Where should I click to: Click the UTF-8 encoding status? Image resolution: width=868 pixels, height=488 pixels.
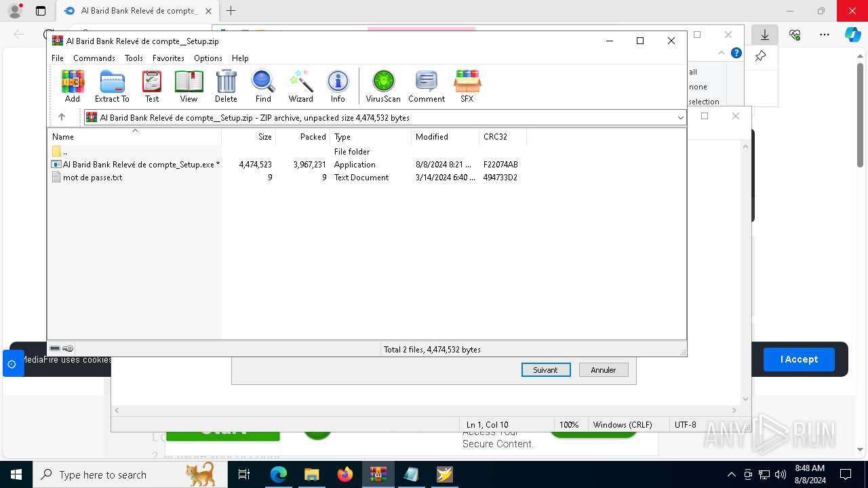685,425
